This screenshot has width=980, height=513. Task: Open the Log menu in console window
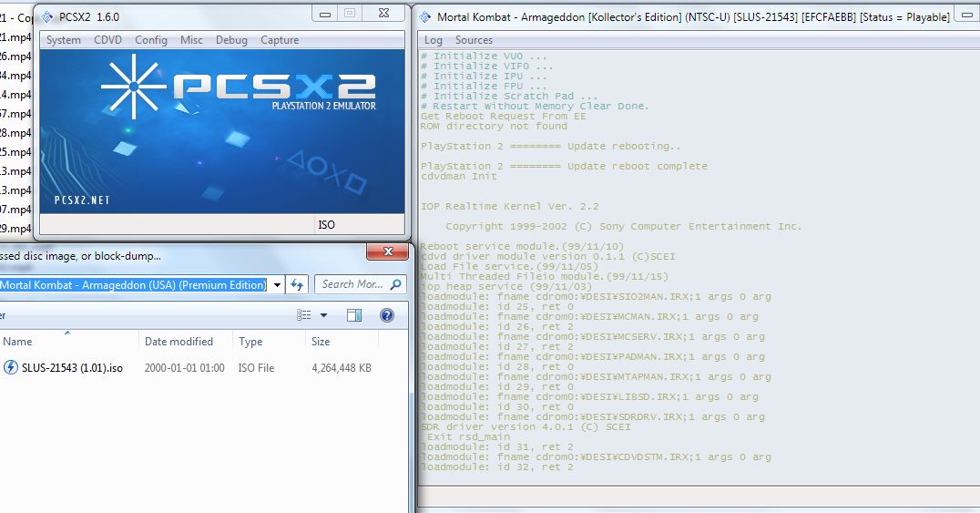tap(434, 40)
